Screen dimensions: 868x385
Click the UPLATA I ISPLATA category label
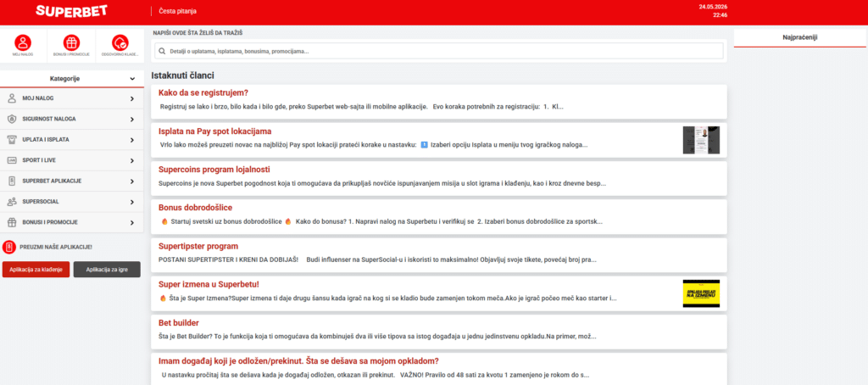(46, 140)
